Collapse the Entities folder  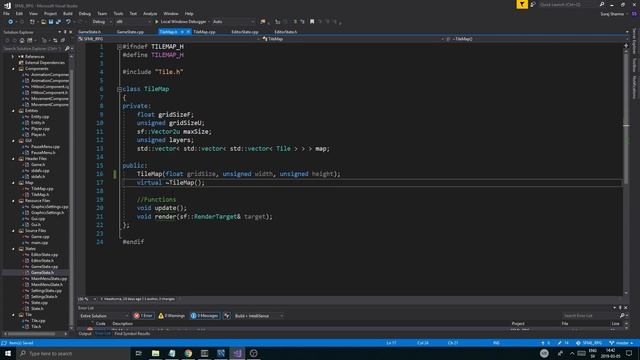(13, 111)
